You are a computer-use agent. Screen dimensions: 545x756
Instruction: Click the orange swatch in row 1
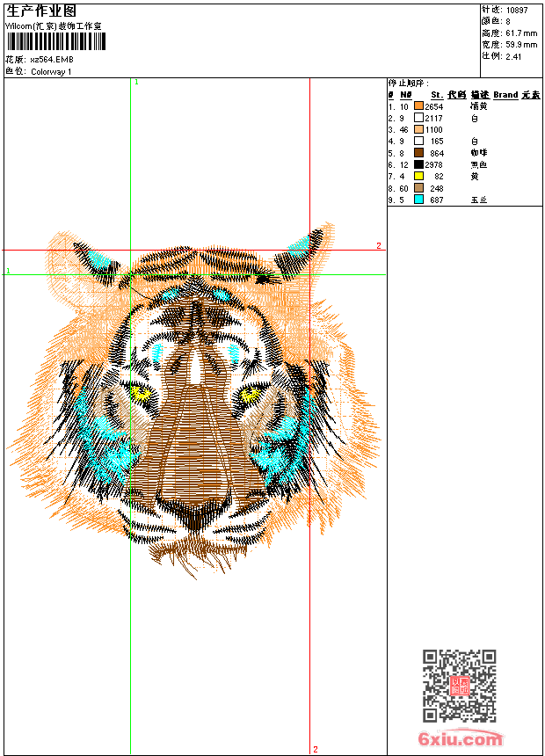[x=418, y=105]
